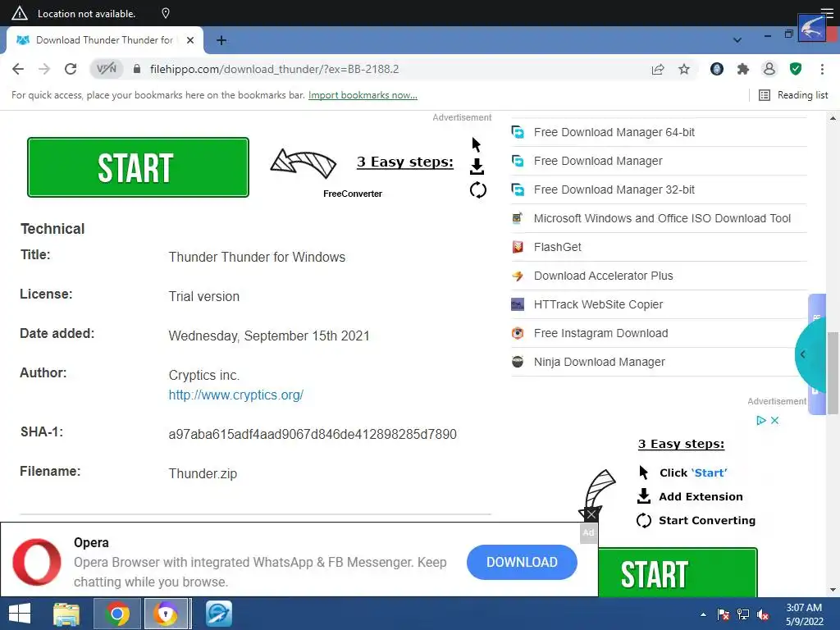The image size is (840, 630).
Task: Click the muted volume tray icon
Action: 764,614
